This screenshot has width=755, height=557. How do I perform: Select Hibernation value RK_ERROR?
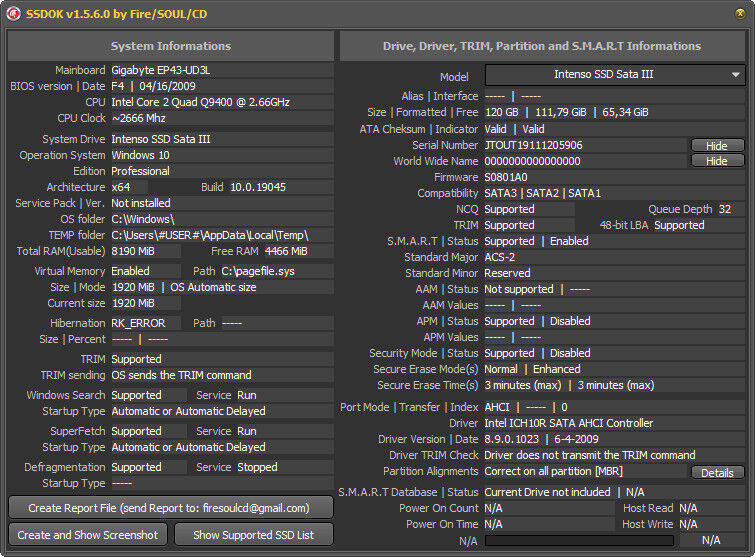tap(138, 323)
